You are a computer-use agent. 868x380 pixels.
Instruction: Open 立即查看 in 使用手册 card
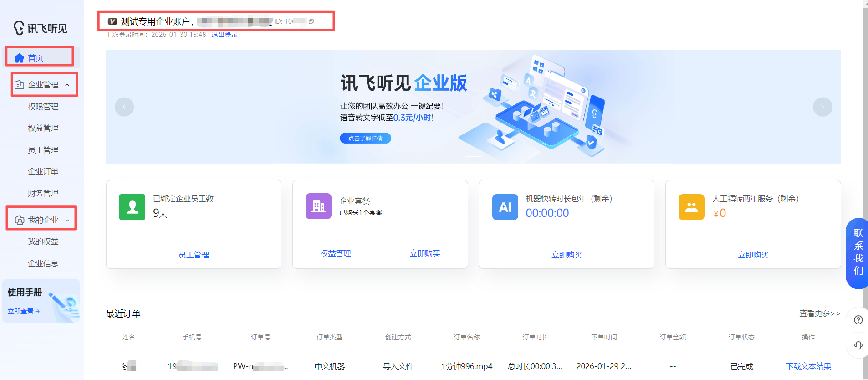(24, 311)
